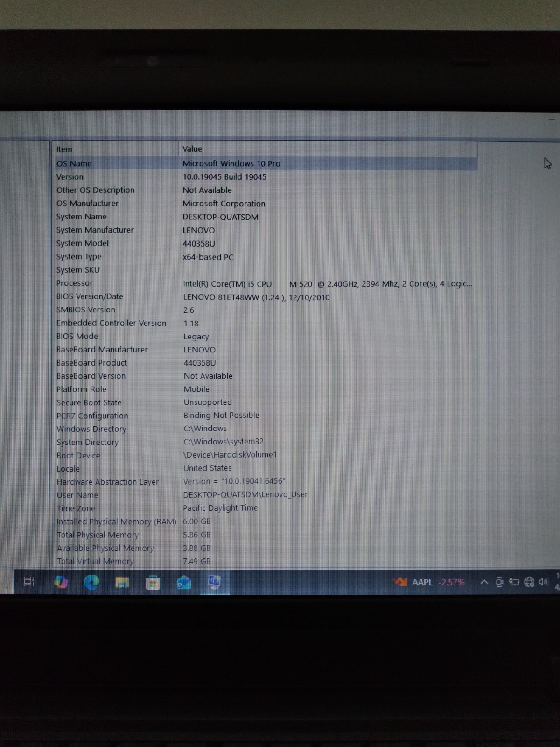Click the DESKTOP-QUATSDM\Lenovo_User value
Viewport: 560px width, 747px height.
click(x=245, y=494)
